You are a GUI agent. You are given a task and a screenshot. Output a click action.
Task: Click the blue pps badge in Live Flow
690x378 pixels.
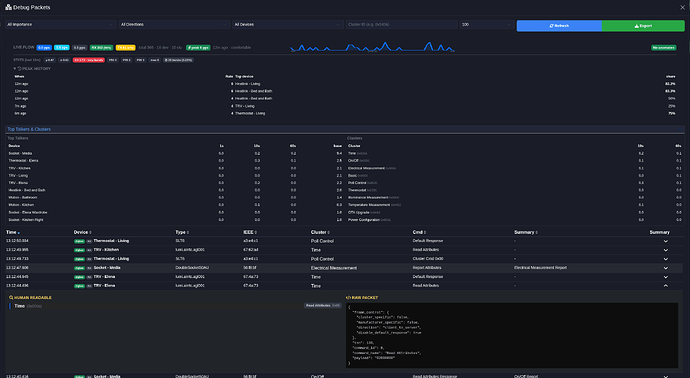[x=44, y=48]
